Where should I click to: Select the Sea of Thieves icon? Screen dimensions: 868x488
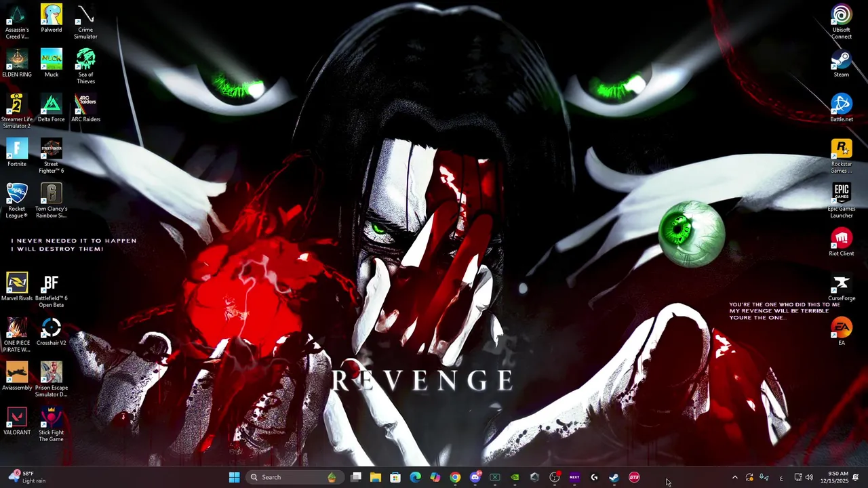pyautogui.click(x=85, y=66)
